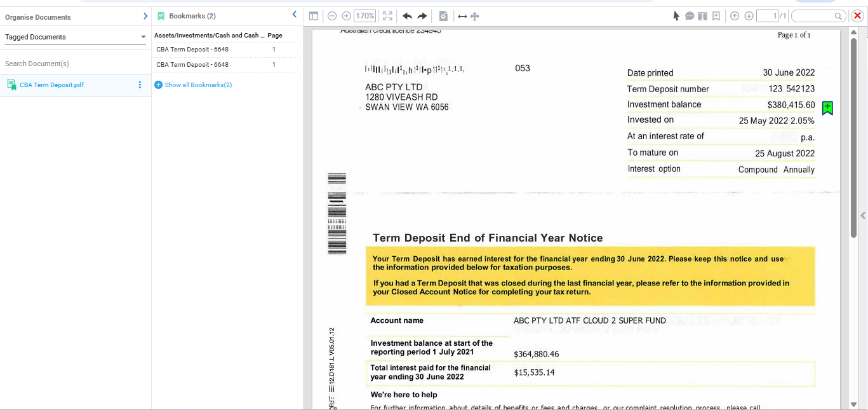The width and height of the screenshot is (868, 410).
Task: Click the green bookmark marker on document
Action: click(x=827, y=108)
